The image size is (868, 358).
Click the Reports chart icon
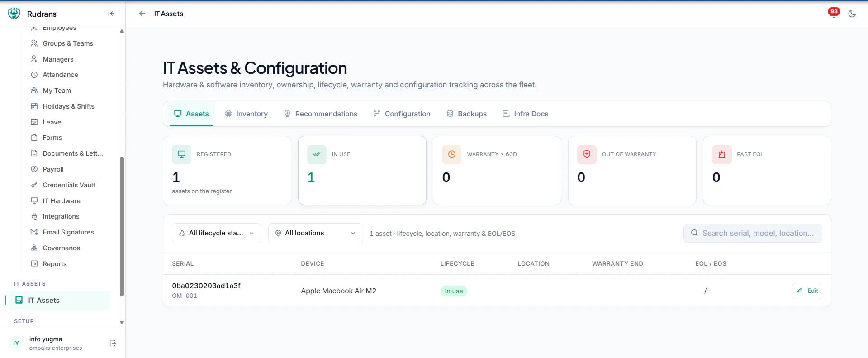(x=34, y=263)
